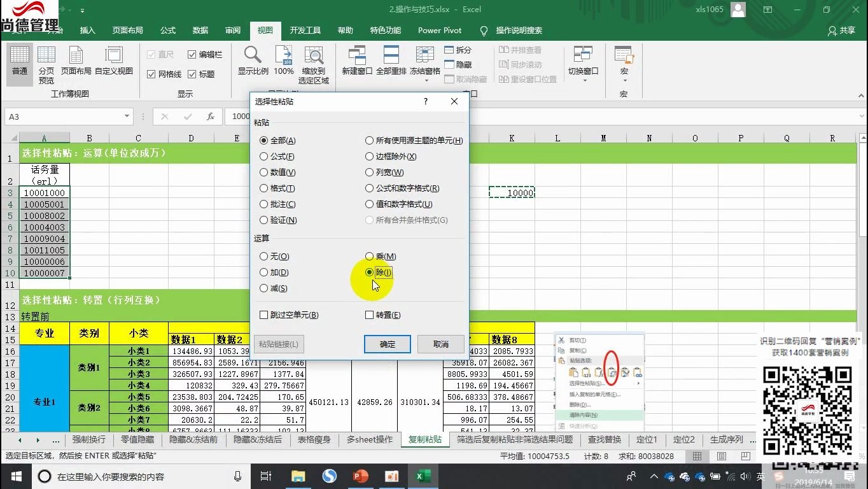Image resolution: width=868 pixels, height=489 pixels.
Task: Select operation None (无) radio
Action: click(274, 257)
